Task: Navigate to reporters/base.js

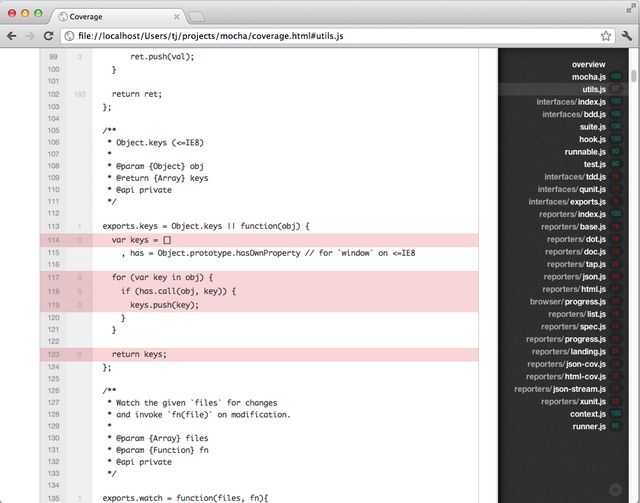Action: (573, 227)
